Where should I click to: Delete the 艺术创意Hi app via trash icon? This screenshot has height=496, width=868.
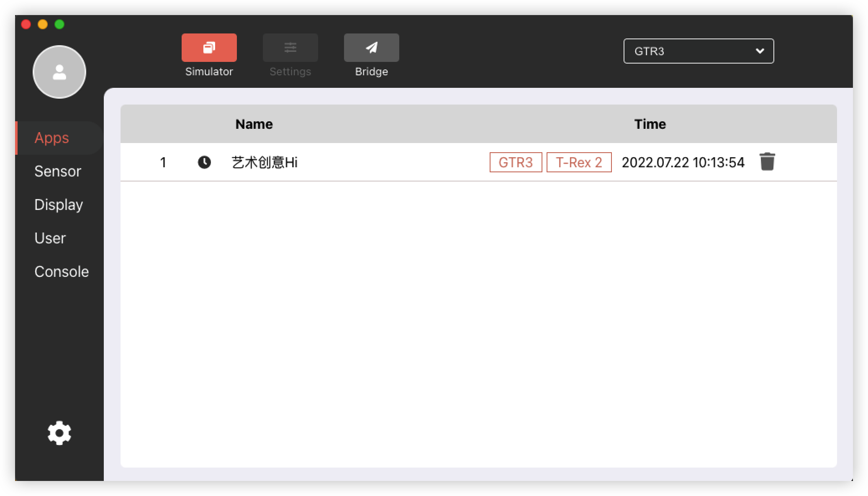[768, 162]
